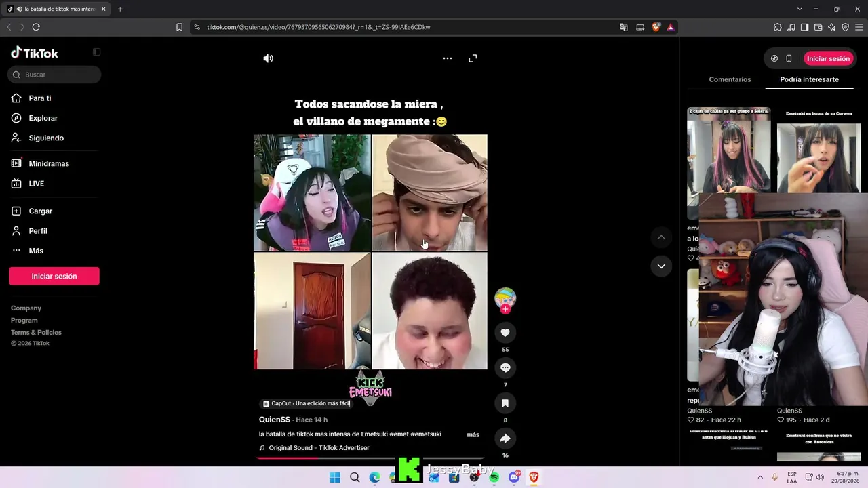
Task: Open Brave Leo AI assistant
Action: pos(832,27)
